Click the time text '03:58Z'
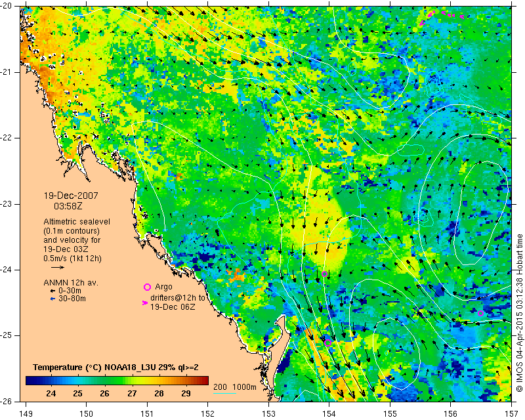Screen dimensions: 525x420 [x=68, y=206]
